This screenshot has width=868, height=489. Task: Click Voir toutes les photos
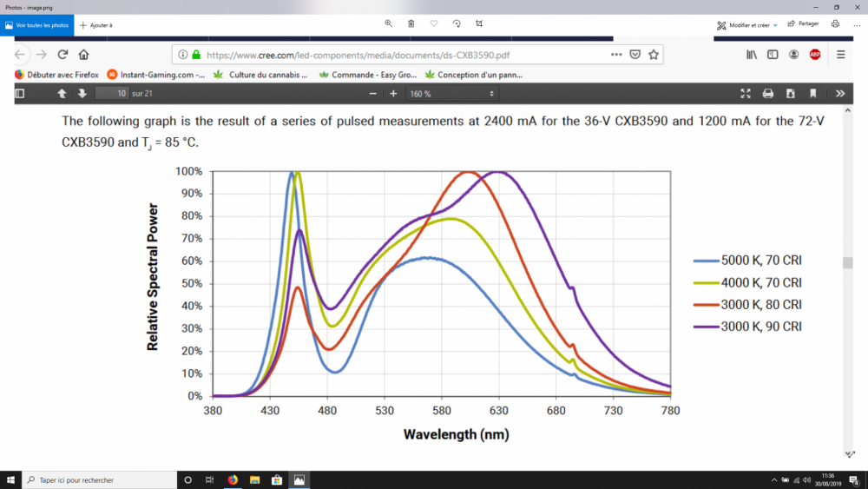pyautogui.click(x=37, y=25)
